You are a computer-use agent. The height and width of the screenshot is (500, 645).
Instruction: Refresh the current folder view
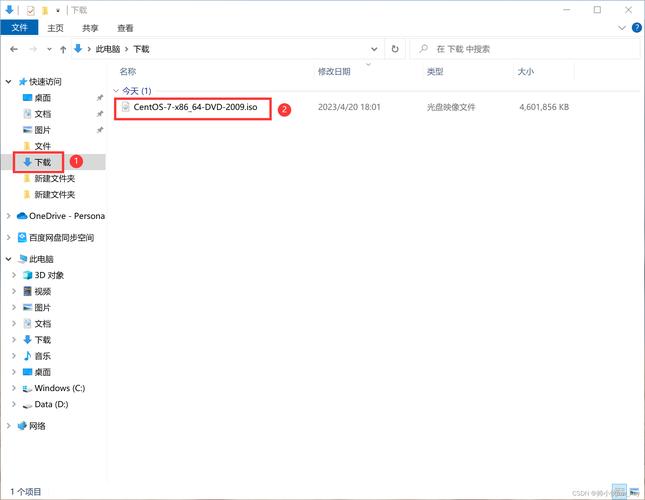pyautogui.click(x=395, y=49)
